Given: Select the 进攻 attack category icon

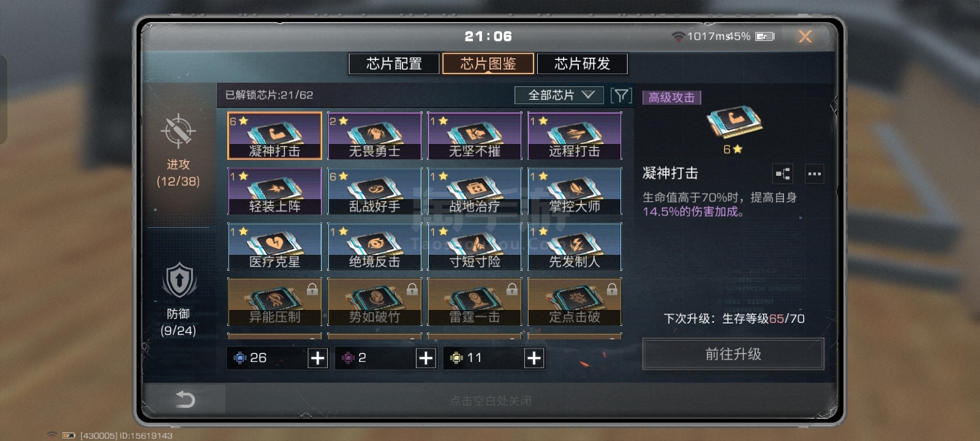Looking at the screenshot, I should point(178,131).
